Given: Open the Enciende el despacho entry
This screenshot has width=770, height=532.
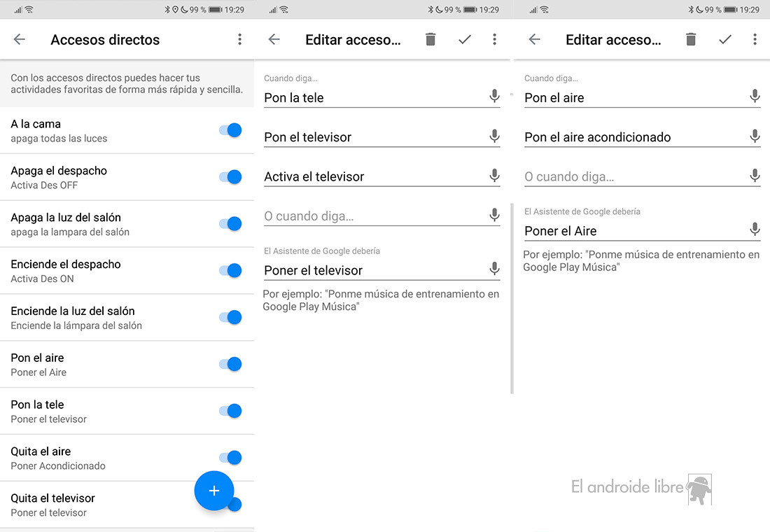Looking at the screenshot, I should [127, 271].
